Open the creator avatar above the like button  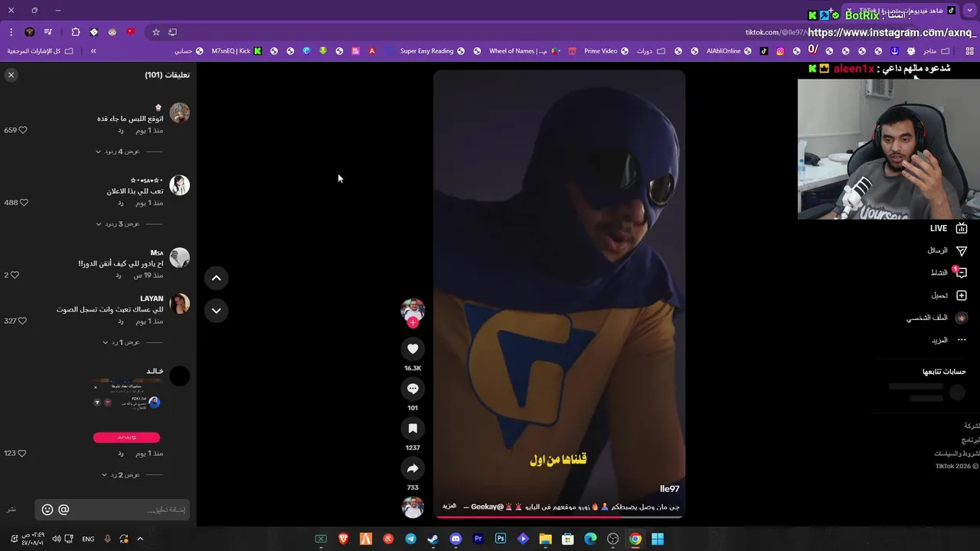coord(413,309)
